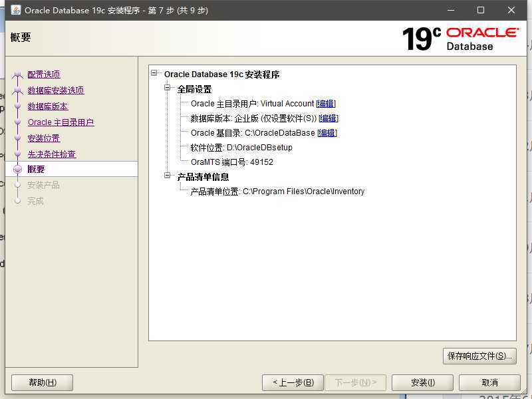Click the Oracle 19c Database logo

460,39
